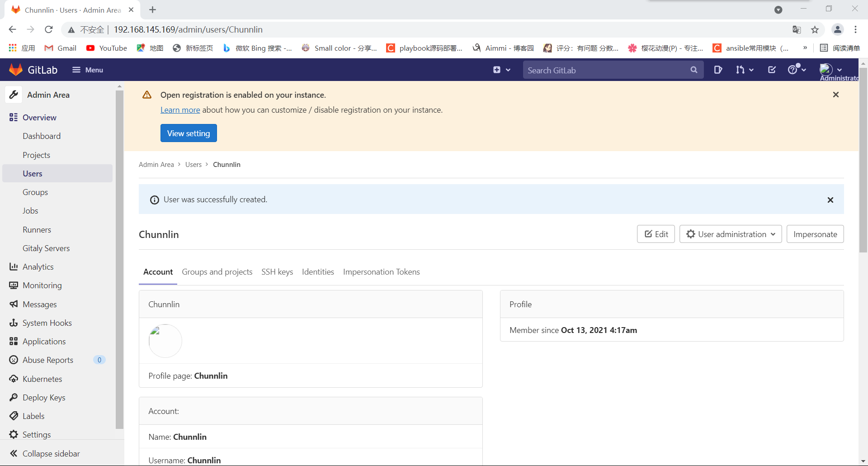The image size is (868, 466).
Task: Open the Help question mark dropdown
Action: (x=797, y=70)
